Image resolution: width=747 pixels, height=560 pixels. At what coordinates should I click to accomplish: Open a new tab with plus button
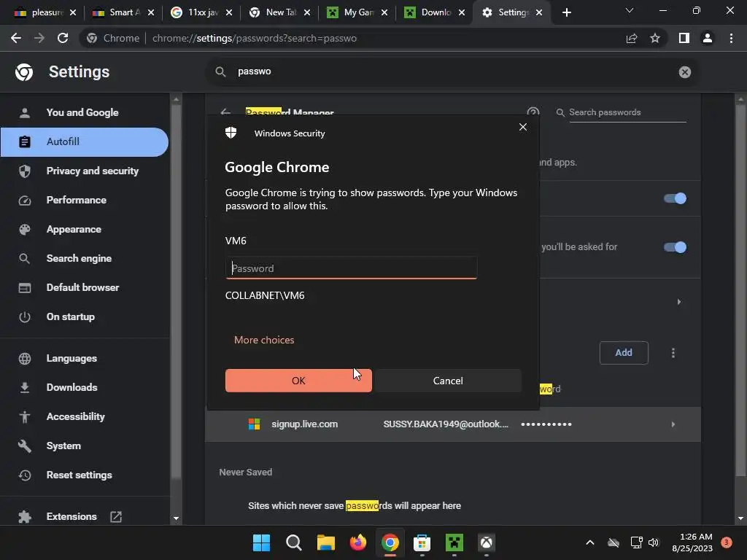click(x=566, y=12)
